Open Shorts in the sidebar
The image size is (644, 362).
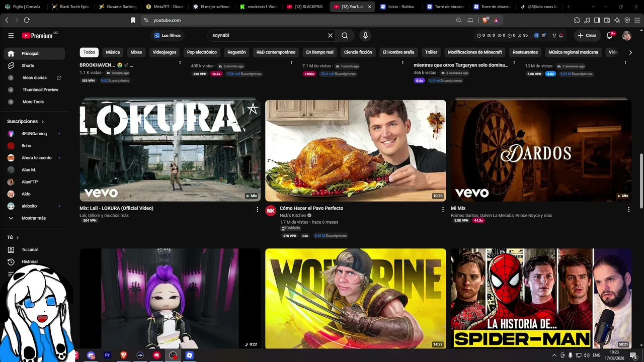34,65
